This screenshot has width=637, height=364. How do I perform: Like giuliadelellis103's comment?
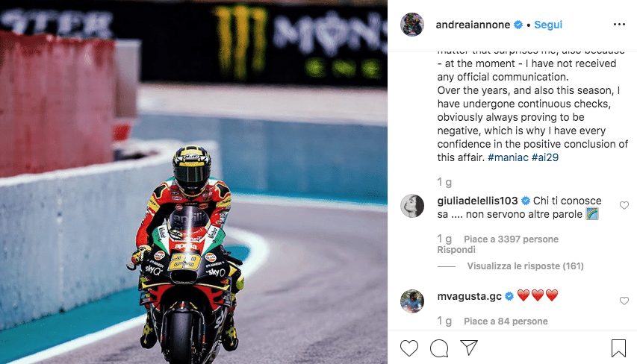click(x=624, y=205)
